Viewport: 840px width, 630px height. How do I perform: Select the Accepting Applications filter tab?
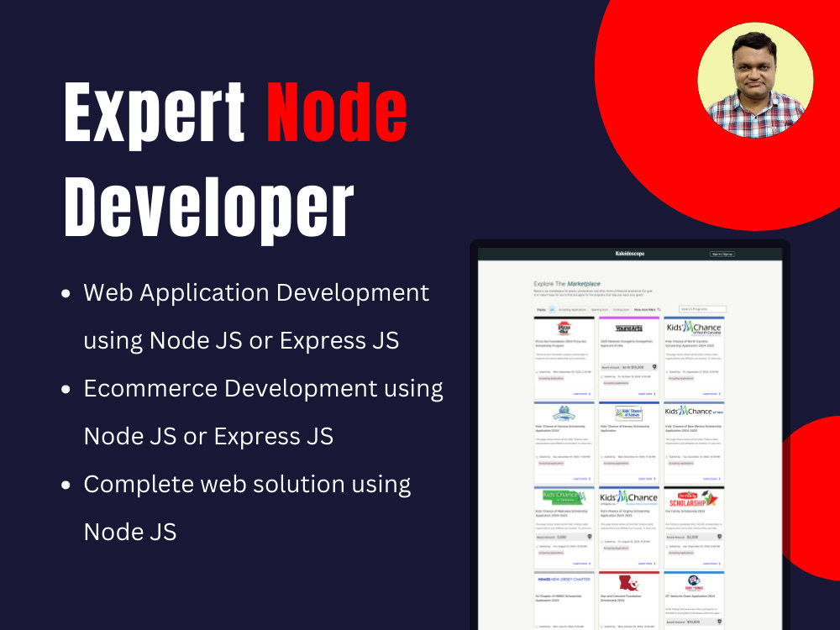click(x=572, y=310)
